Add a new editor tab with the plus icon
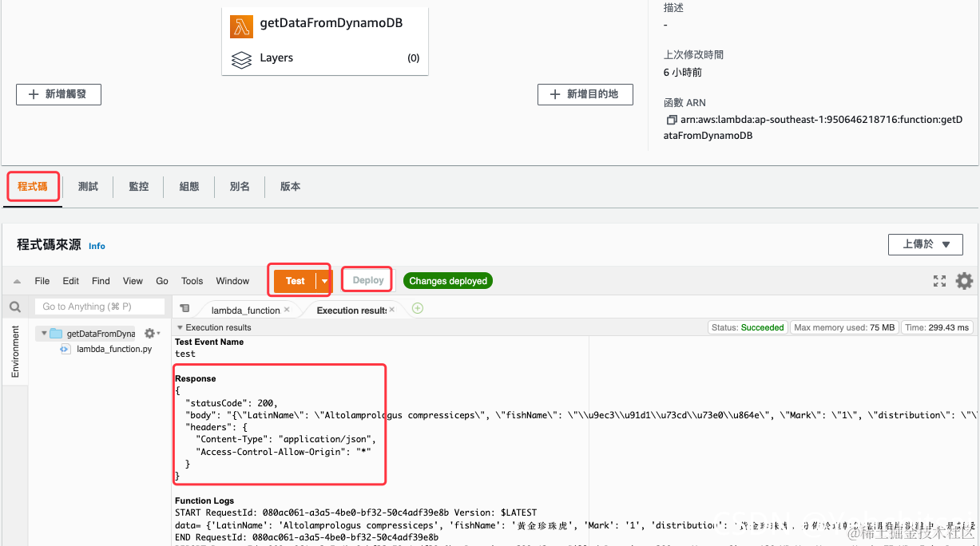This screenshot has width=980, height=546. 417,309
